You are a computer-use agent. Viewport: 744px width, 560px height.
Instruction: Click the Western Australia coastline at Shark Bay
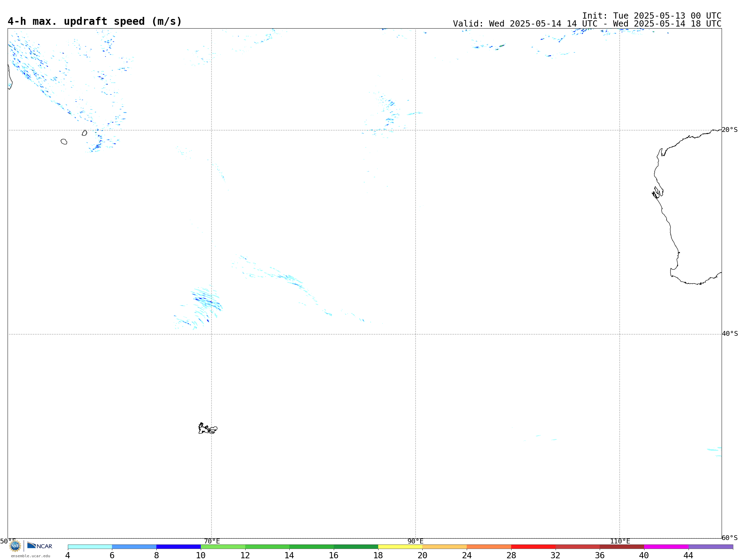point(657,192)
